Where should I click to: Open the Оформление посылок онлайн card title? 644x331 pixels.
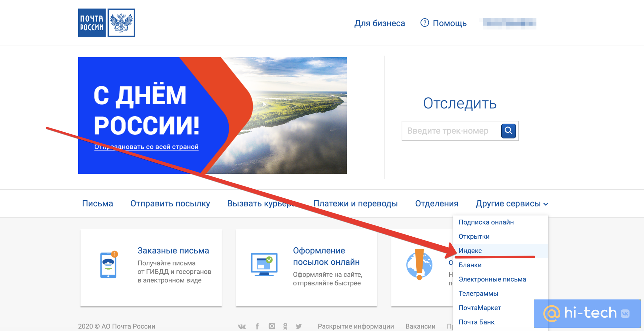[x=326, y=256]
